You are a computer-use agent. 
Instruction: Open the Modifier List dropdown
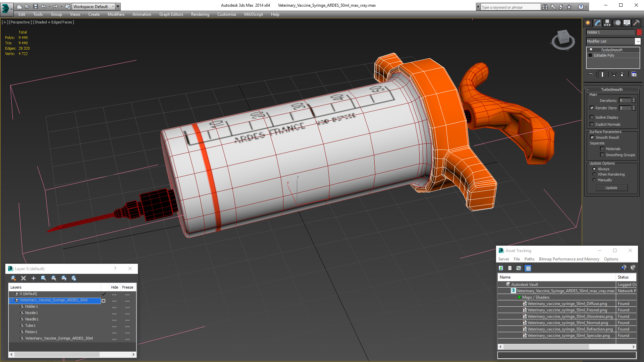[x=638, y=41]
